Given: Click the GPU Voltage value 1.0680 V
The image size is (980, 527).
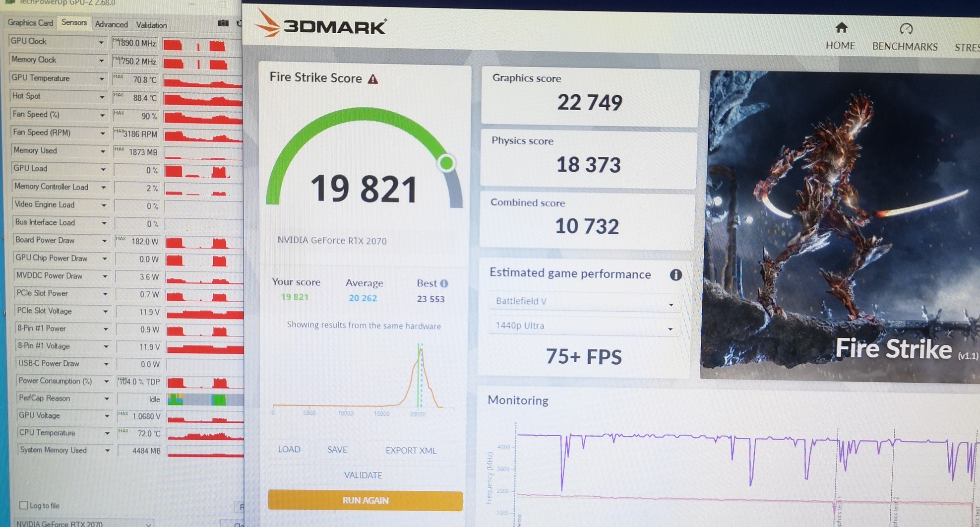Looking at the screenshot, I should [x=146, y=417].
